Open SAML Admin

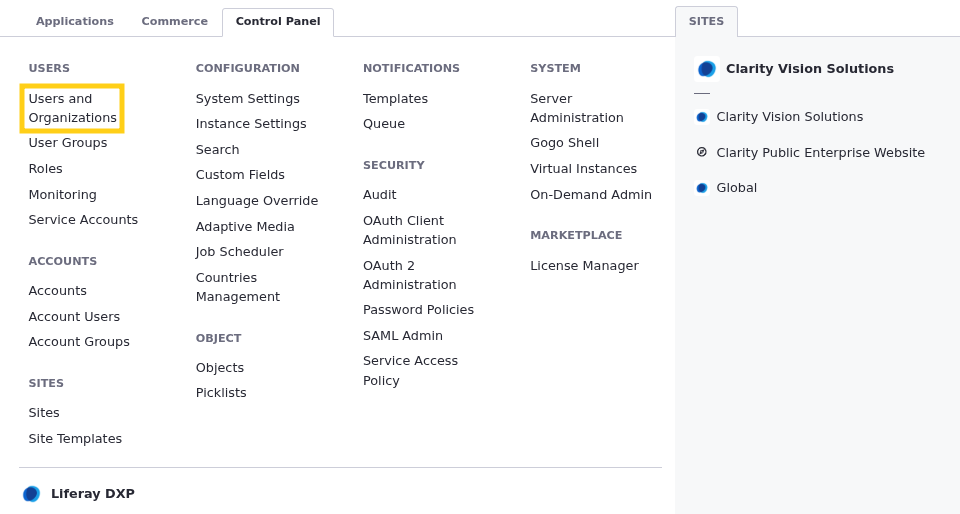tap(403, 336)
